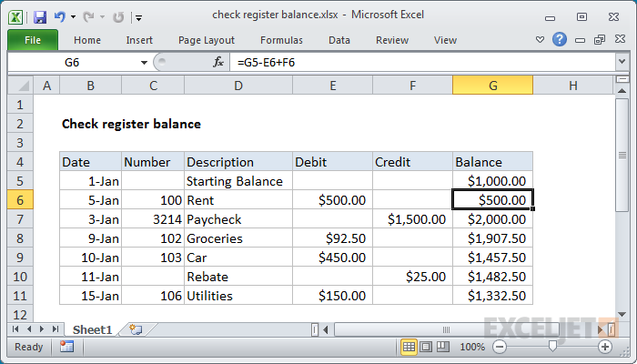The width and height of the screenshot is (637, 364).
Task: Open the green File button
Action: point(32,40)
